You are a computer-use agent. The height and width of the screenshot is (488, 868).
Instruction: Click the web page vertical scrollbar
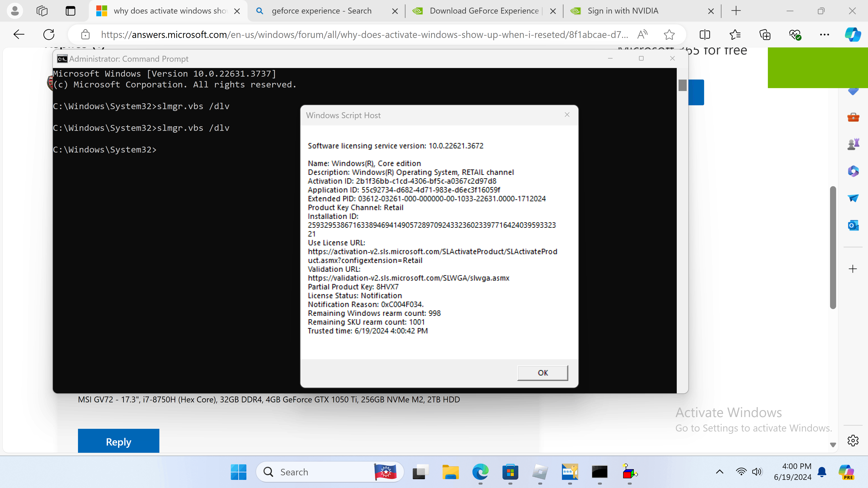pos(833,248)
